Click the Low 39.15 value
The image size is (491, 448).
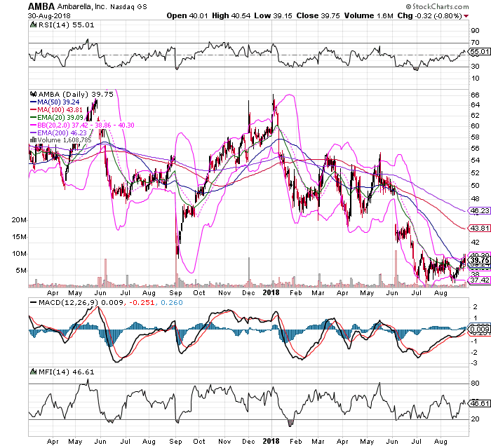[x=273, y=15]
